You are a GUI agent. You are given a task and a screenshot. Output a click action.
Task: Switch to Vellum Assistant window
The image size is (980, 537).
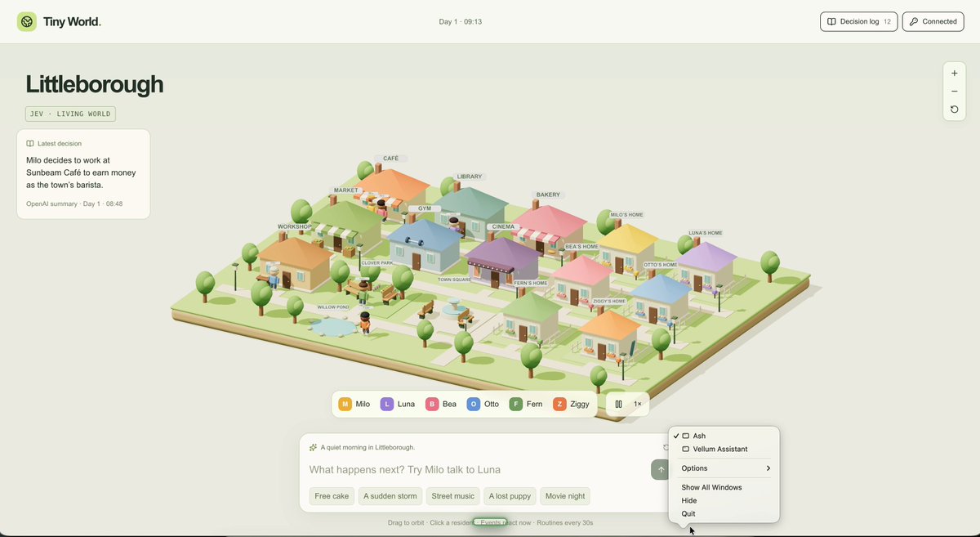(724, 449)
